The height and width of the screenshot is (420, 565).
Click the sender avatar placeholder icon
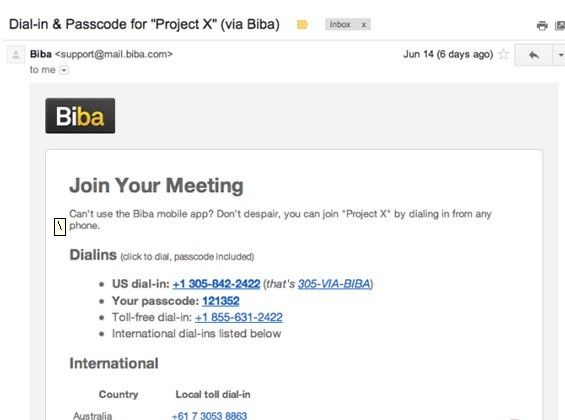click(x=16, y=55)
